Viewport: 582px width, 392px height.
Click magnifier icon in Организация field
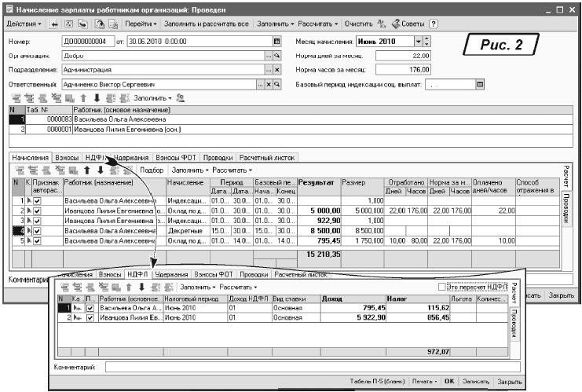276,56
